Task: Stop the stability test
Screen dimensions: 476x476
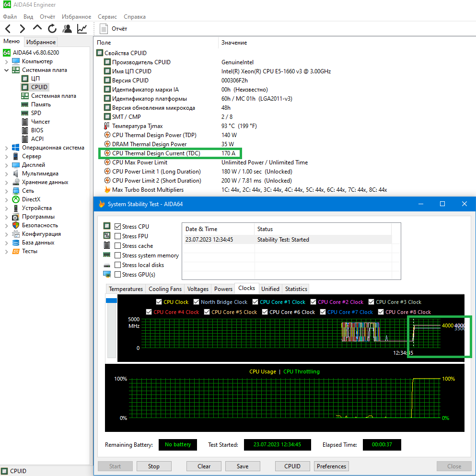Action: [153, 466]
